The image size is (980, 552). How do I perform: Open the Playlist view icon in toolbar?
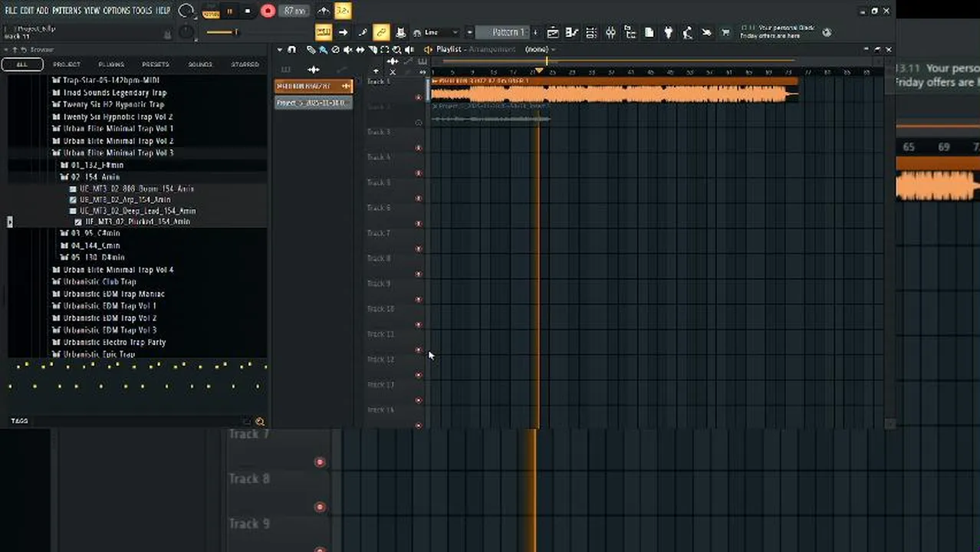552,32
